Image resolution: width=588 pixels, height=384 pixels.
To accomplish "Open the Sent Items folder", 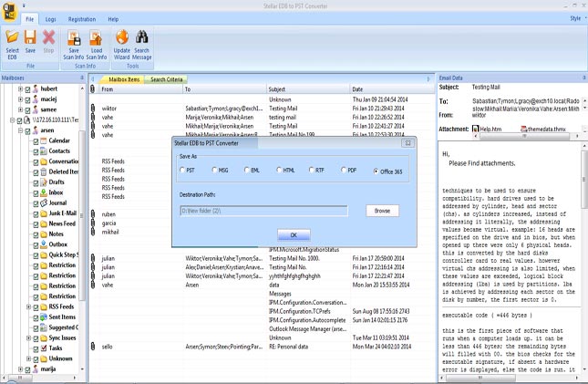I will (x=62, y=317).
